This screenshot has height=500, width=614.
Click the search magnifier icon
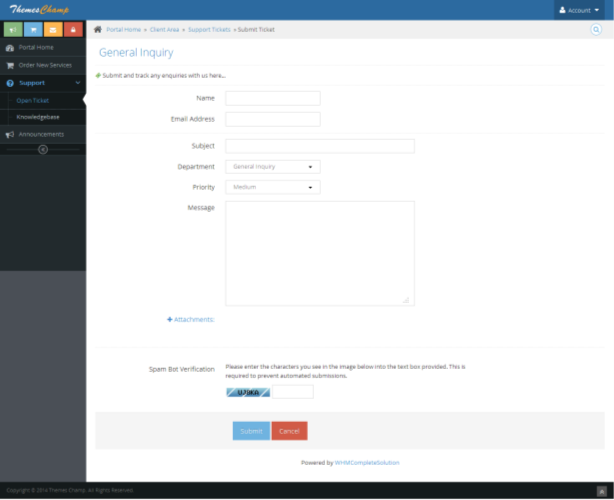[x=597, y=30]
